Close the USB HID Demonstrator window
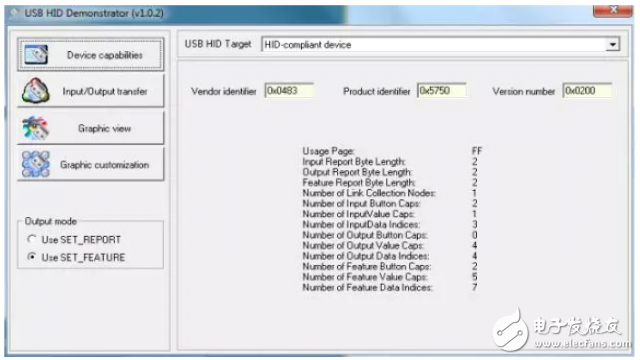The width and height of the screenshot is (640, 360). coord(613,10)
